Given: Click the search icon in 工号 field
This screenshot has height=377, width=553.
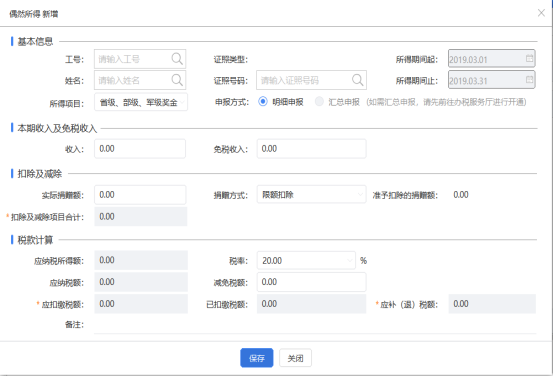Looking at the screenshot, I should (x=177, y=59).
